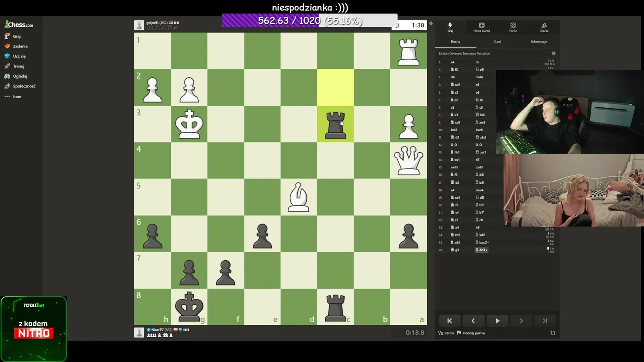Viewport: 644px width, 362px height.
Task: Click the highlighted c2 square
Action: 336,87
